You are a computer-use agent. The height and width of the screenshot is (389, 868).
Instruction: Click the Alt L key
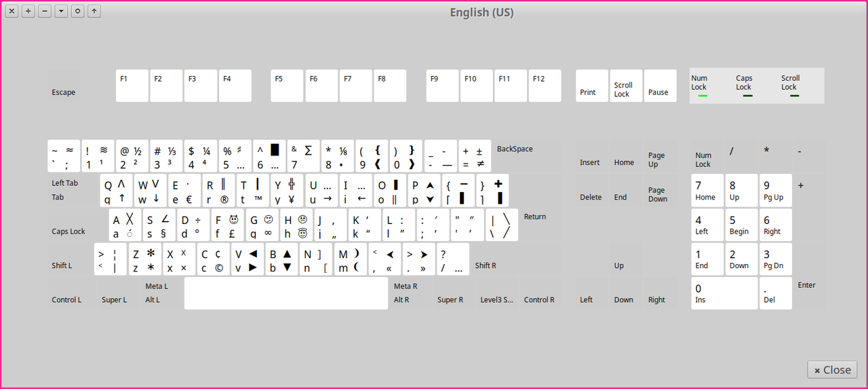tap(162, 293)
